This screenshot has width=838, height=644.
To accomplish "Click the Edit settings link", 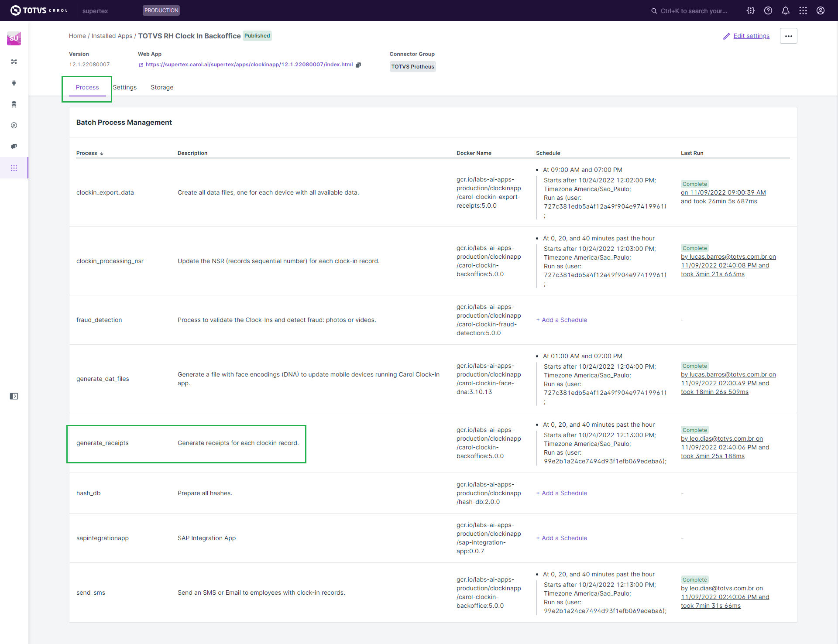I will point(751,36).
